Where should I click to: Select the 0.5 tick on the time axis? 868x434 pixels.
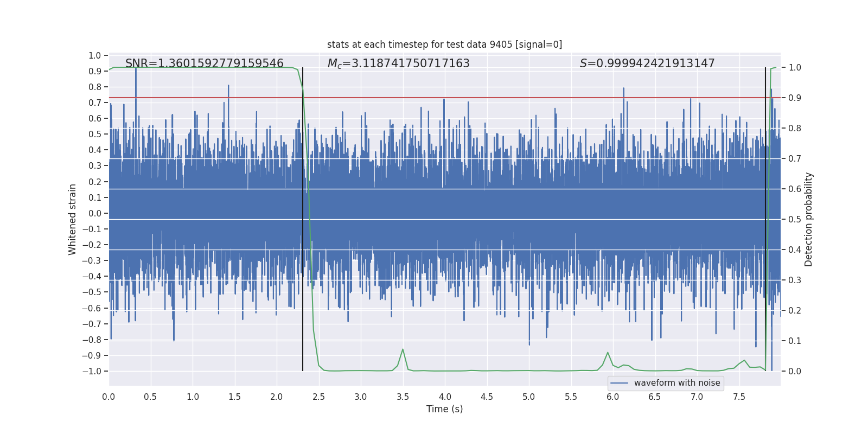pyautogui.click(x=150, y=397)
